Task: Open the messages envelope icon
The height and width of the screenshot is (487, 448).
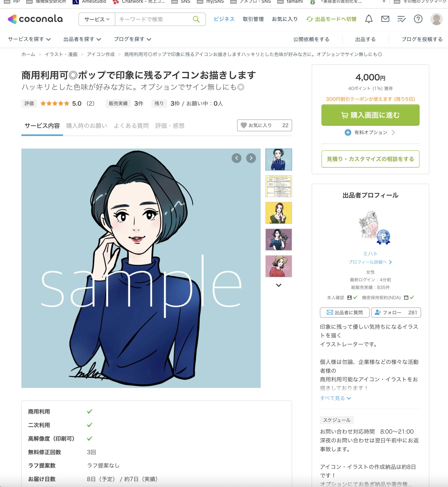Action: pyautogui.click(x=385, y=19)
